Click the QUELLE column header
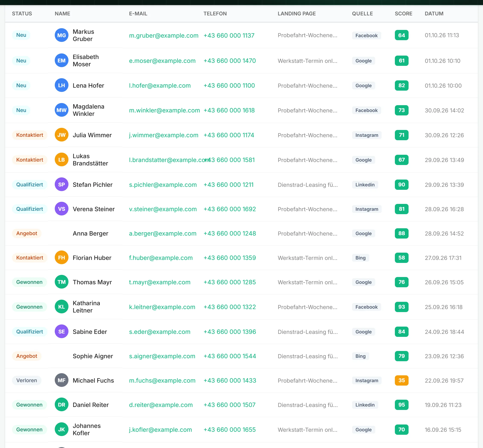The height and width of the screenshot is (448, 483). 362,14
